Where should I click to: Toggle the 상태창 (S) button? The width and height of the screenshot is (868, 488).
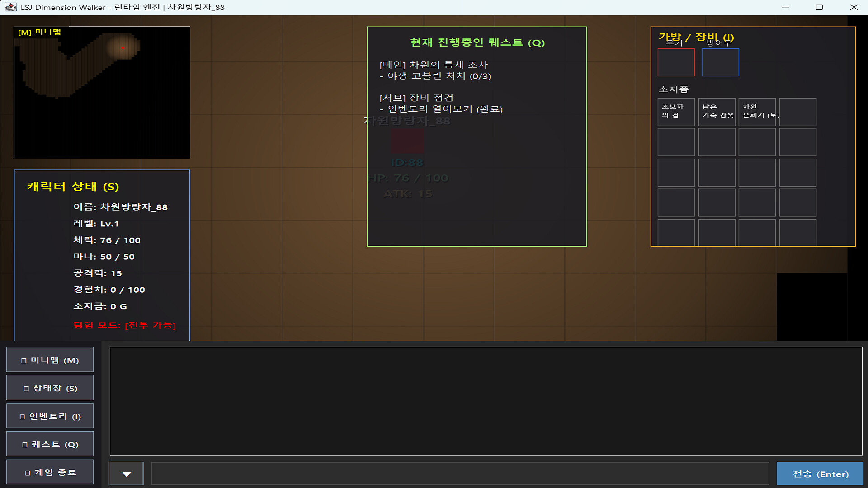[x=50, y=388]
